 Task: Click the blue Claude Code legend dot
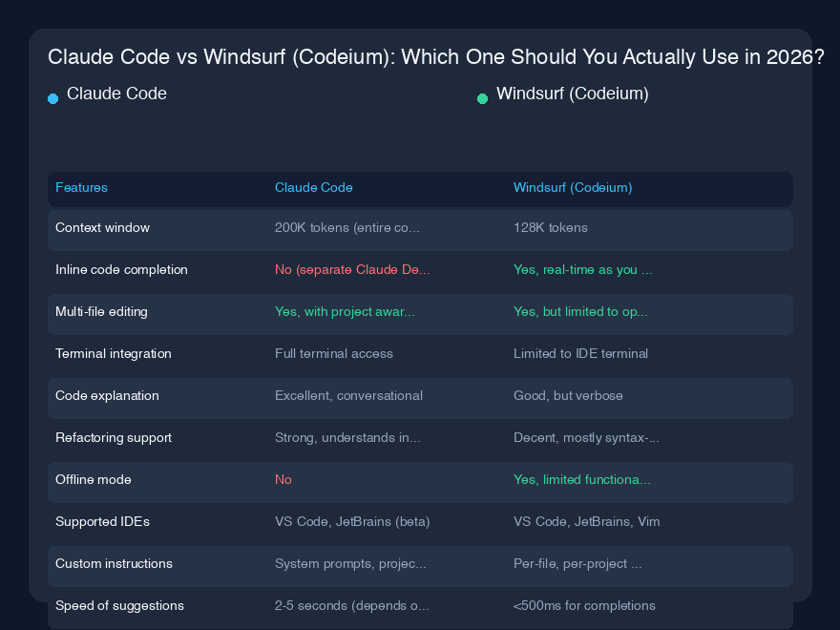tap(53, 98)
